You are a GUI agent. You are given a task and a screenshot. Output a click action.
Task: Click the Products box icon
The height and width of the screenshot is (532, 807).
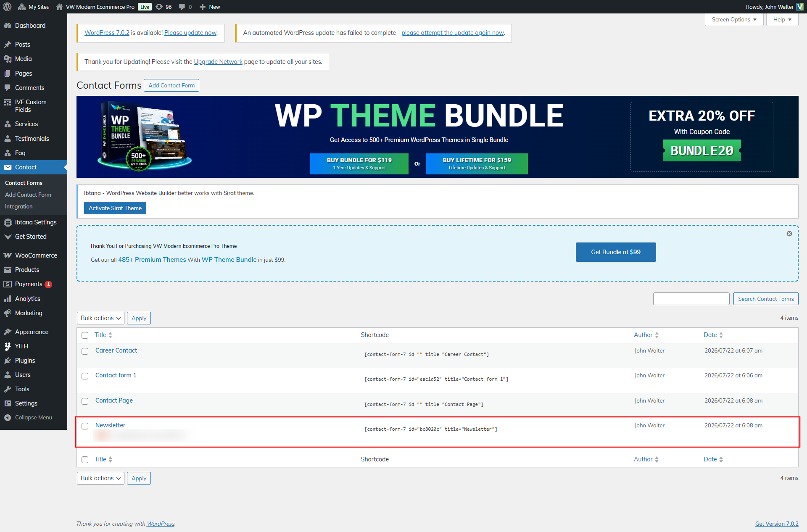pyautogui.click(x=8, y=270)
